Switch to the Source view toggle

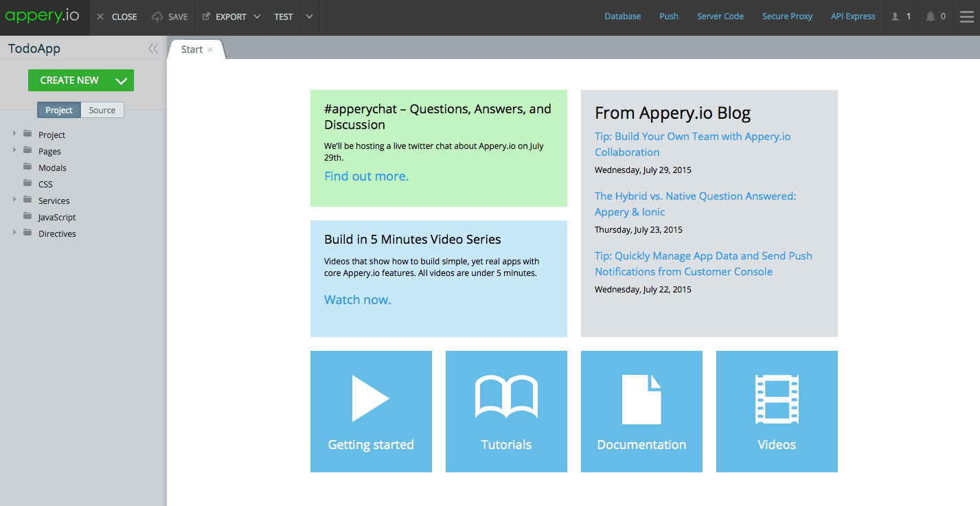click(x=102, y=110)
